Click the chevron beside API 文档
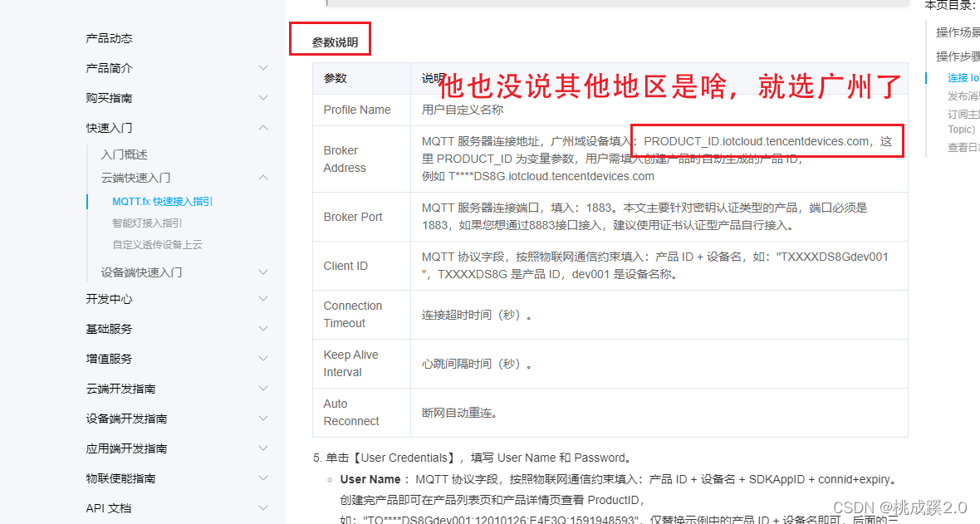Image resolution: width=980 pixels, height=524 pixels. [263, 508]
